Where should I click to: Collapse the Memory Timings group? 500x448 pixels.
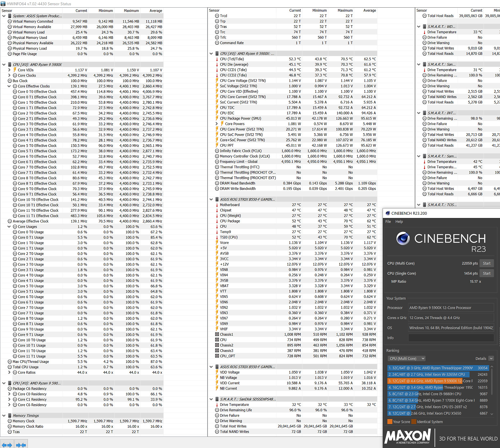(x=4, y=416)
